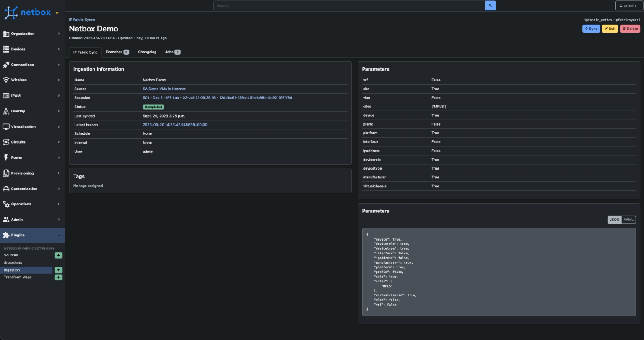Click the green plus icon beside Sources
This screenshot has width=644, height=340.
(58, 255)
